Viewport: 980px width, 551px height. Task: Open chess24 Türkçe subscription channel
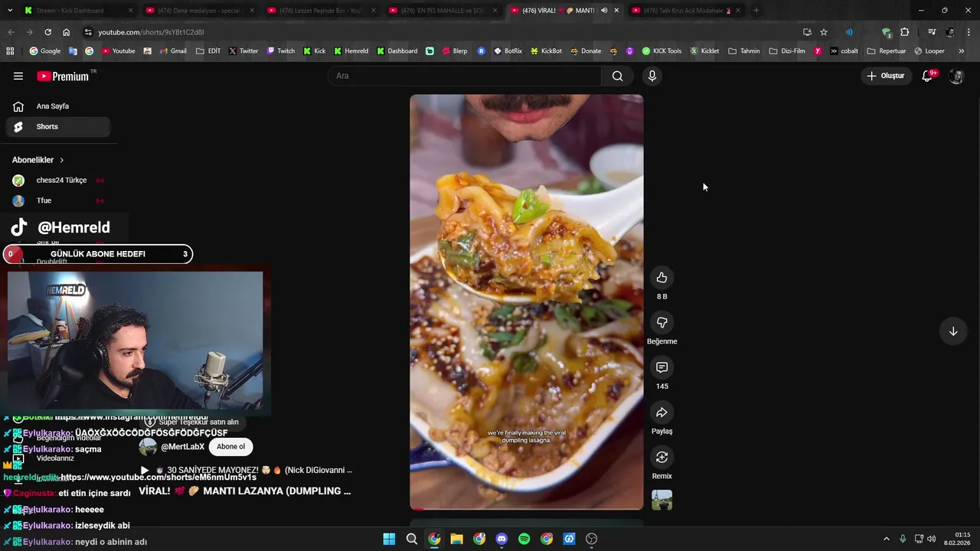point(58,181)
